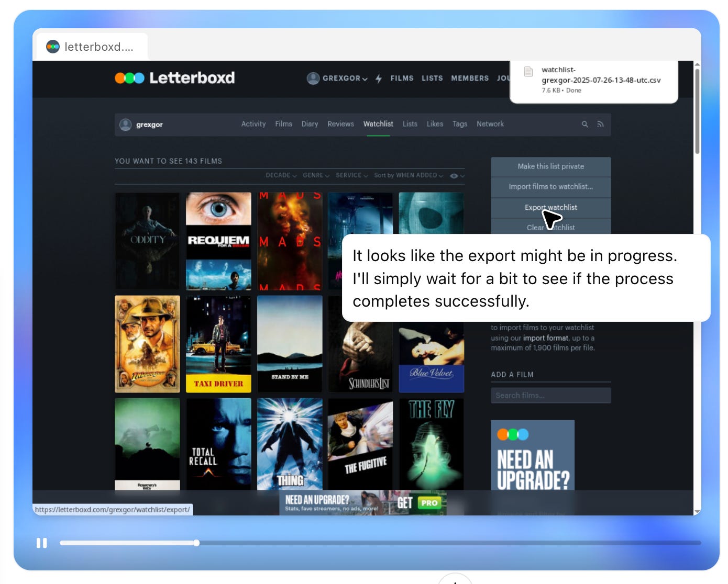Screen dimensions: 728x584
Task: Expand the GENRE filter dropdown
Action: pos(316,175)
